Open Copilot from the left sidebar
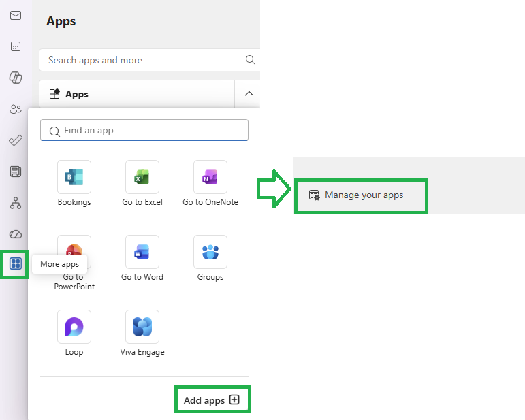The height and width of the screenshot is (420, 525). coord(16,78)
